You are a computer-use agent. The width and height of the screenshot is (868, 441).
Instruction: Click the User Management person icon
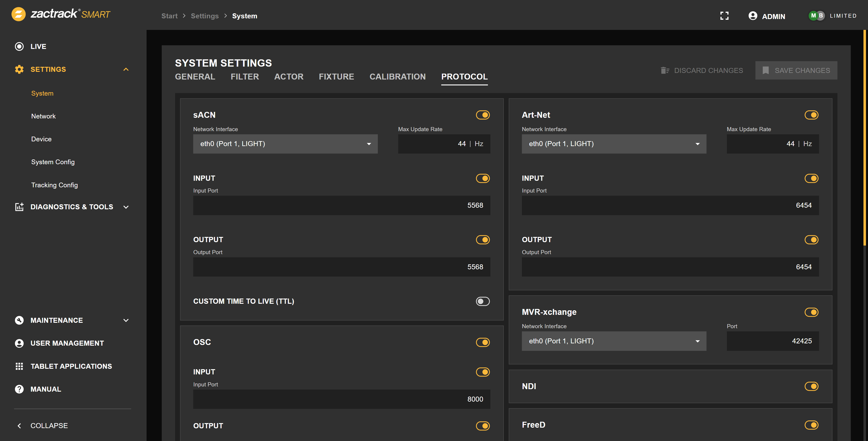[19, 343]
